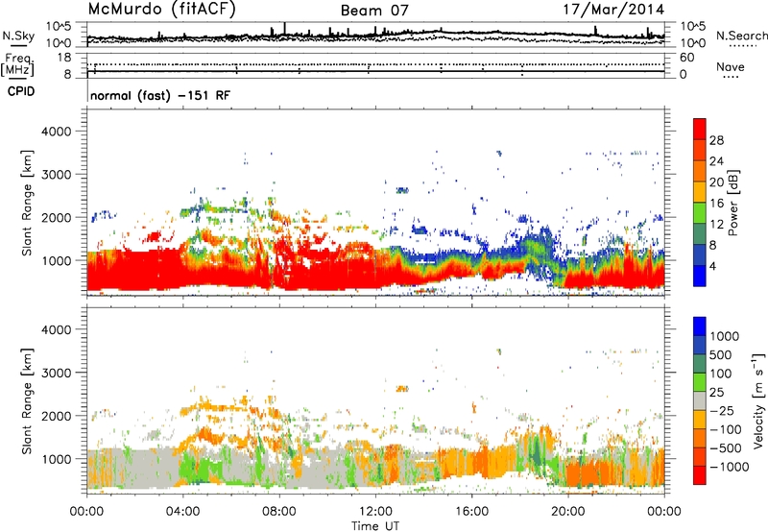Click the '12' tick on Power colorbar
Screen dimensions: 768x532
point(716,225)
